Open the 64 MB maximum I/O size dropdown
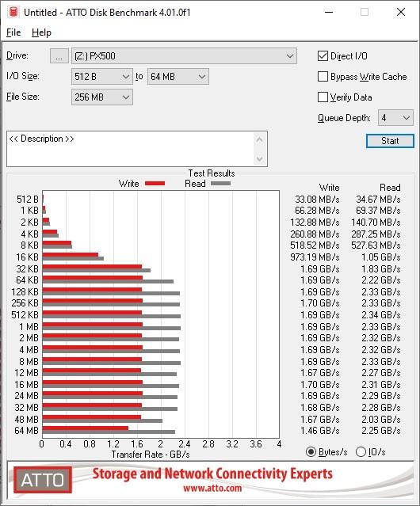Image resolution: width=420 pixels, height=506 pixels. point(178,77)
